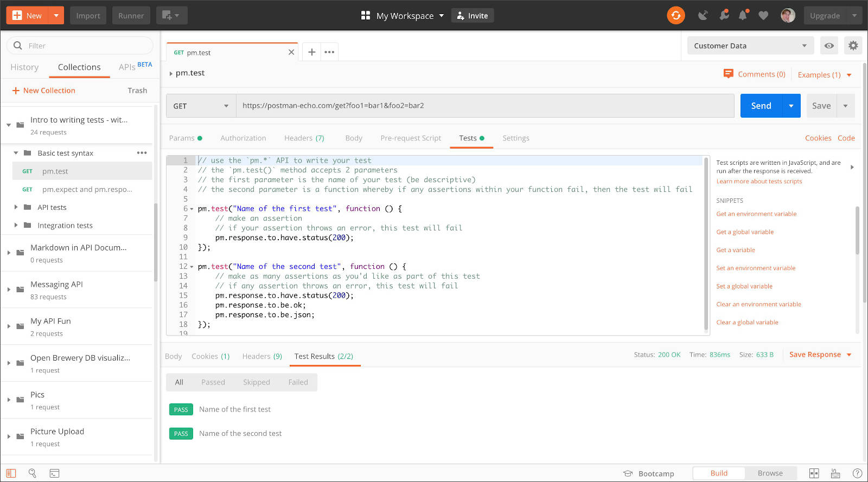Open the Authorization tab
This screenshot has height=482, width=868.
tap(243, 138)
